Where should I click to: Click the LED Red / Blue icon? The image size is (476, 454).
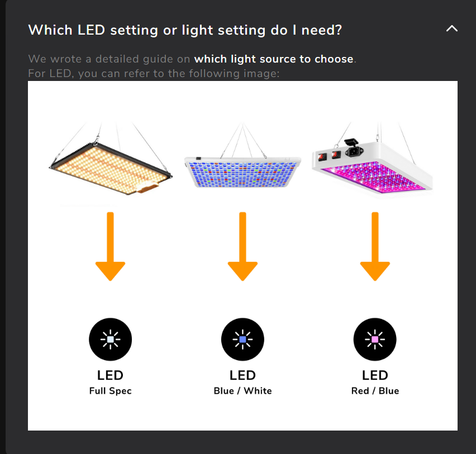click(x=375, y=340)
